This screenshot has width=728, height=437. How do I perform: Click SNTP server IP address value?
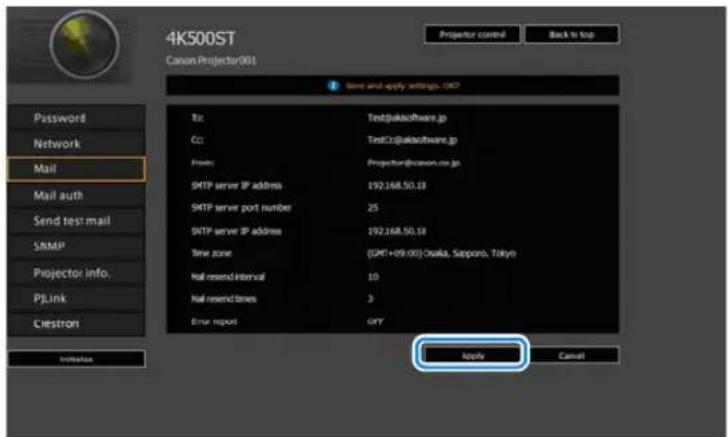click(396, 231)
